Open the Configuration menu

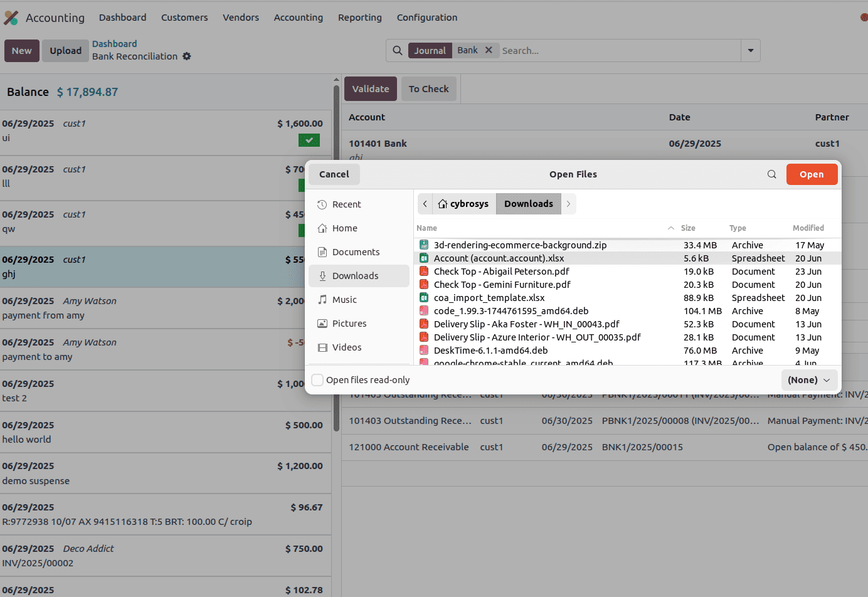click(x=427, y=18)
